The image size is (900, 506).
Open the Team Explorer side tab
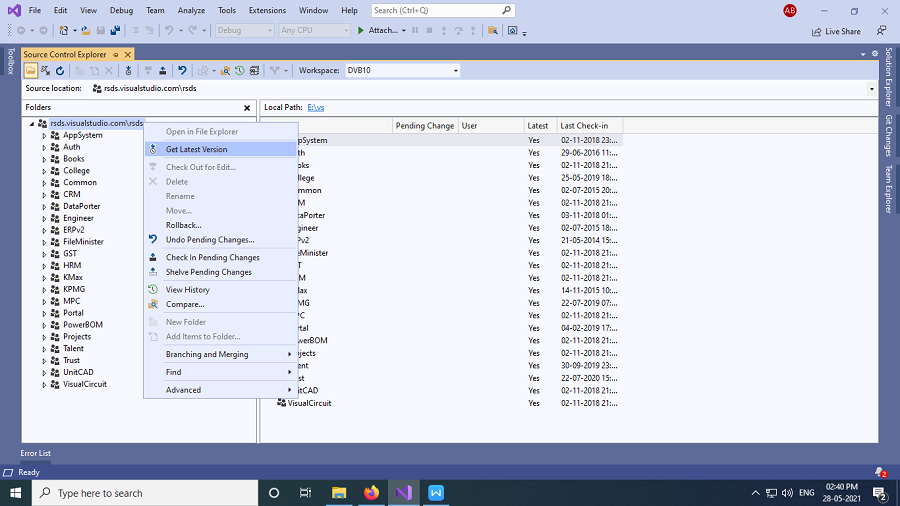889,189
